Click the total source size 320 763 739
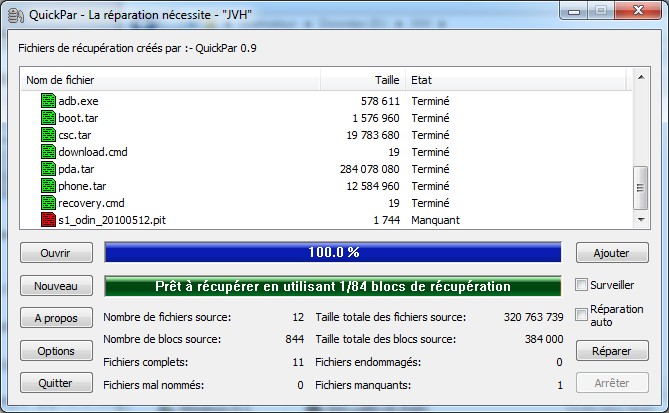 coord(533,317)
